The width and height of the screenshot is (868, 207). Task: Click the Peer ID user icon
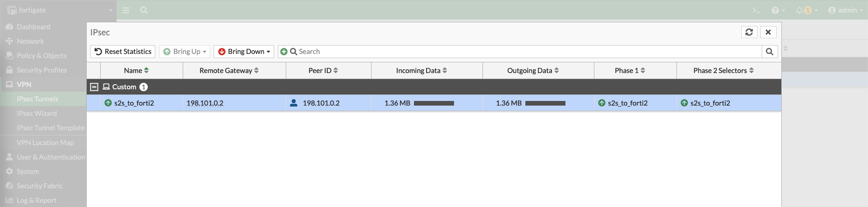(294, 103)
